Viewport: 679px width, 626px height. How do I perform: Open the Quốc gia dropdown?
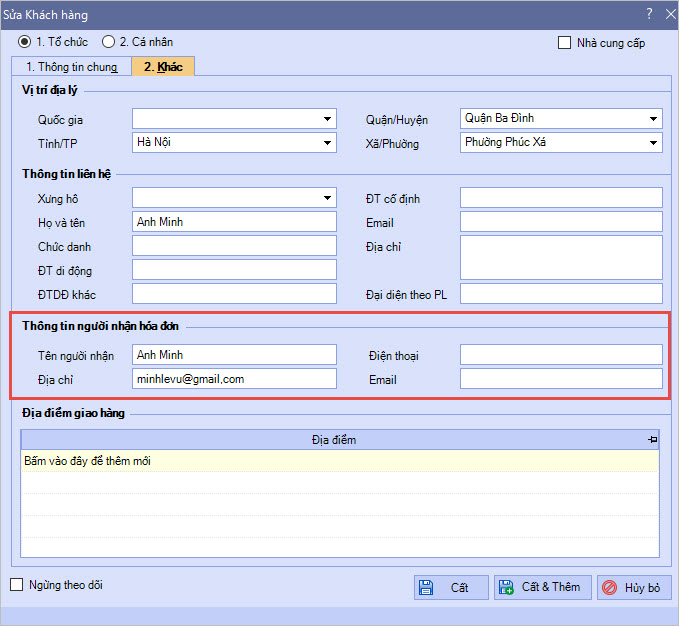tap(327, 119)
